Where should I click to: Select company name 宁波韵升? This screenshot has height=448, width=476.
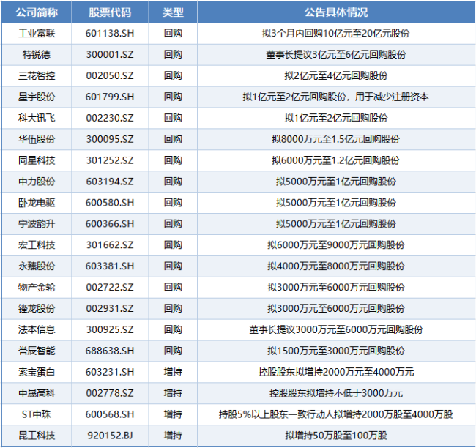[x=37, y=224]
